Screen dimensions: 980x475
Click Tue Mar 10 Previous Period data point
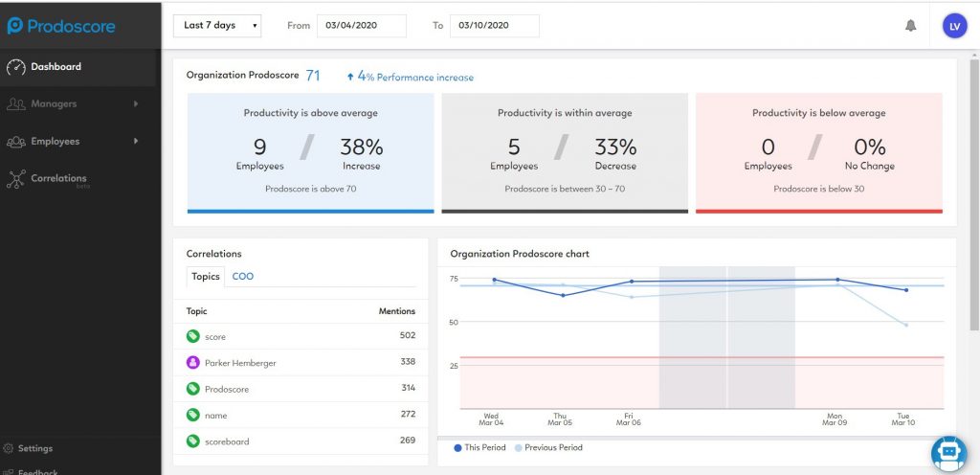coord(905,325)
